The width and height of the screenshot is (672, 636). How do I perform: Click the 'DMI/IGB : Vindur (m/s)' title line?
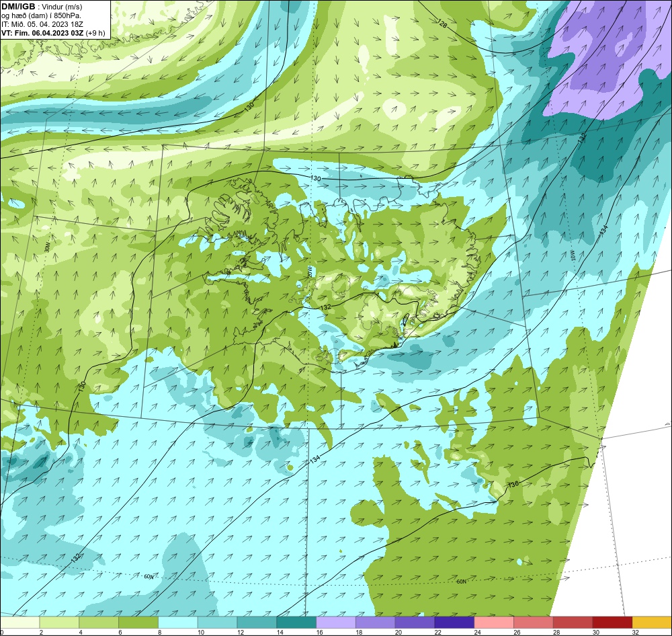point(42,7)
